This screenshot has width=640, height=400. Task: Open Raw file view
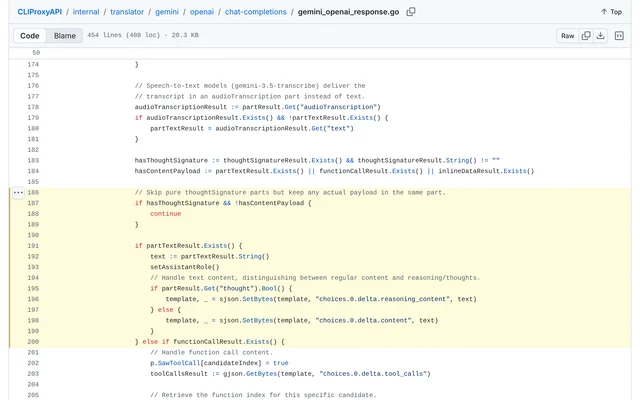[x=567, y=36]
